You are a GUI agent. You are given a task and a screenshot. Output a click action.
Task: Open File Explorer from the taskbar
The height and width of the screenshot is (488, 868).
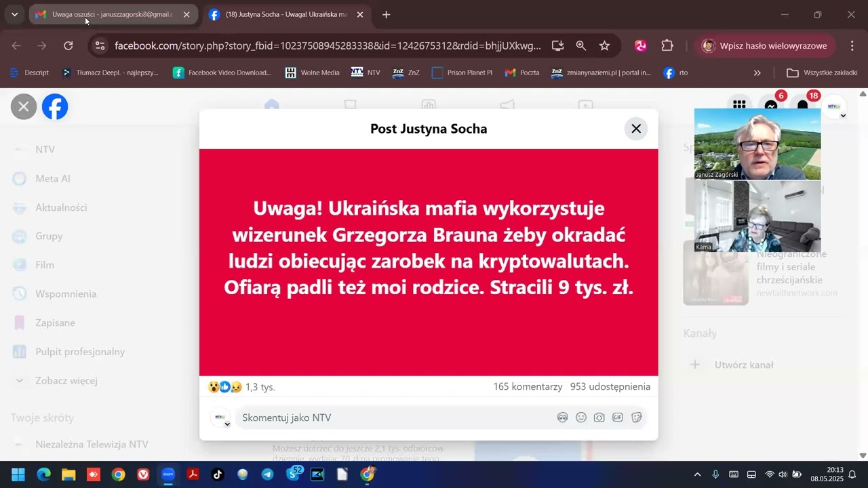(x=68, y=474)
